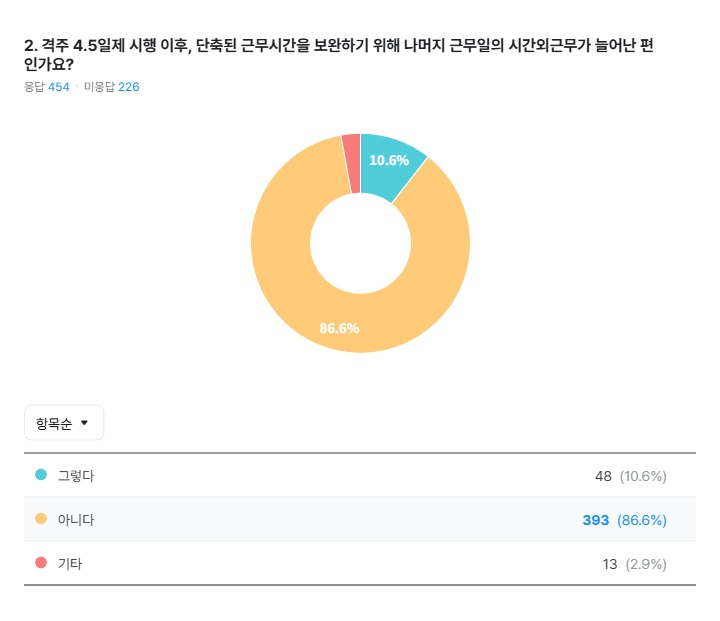Click the 미응답 226 non-response count
This screenshot has width=720, height=621.
coord(112,87)
